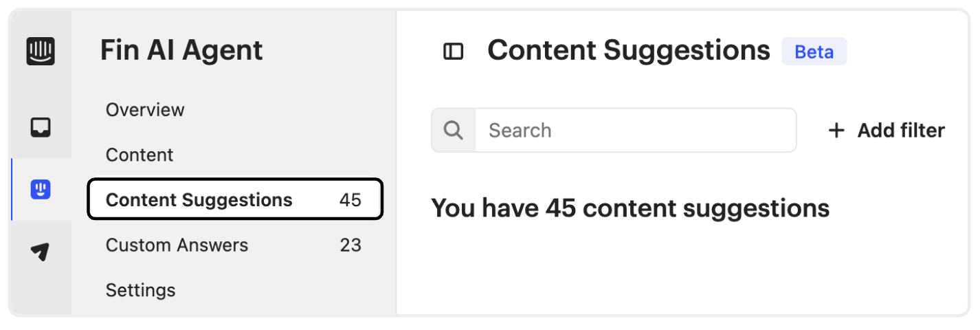Screen dimensions: 980x330
Task: Click the plus icon beside Add filter
Action: [836, 131]
